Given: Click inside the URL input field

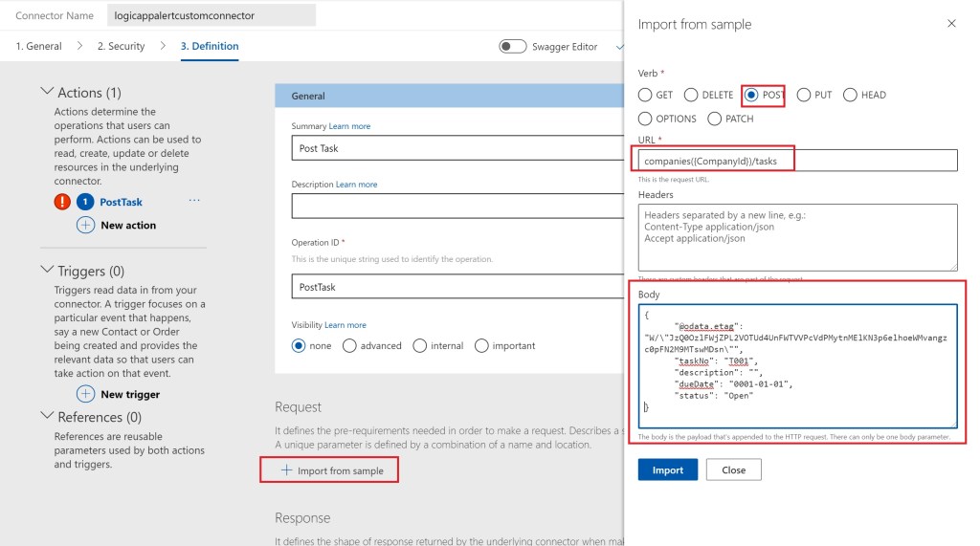Looking at the screenshot, I should click(x=797, y=161).
